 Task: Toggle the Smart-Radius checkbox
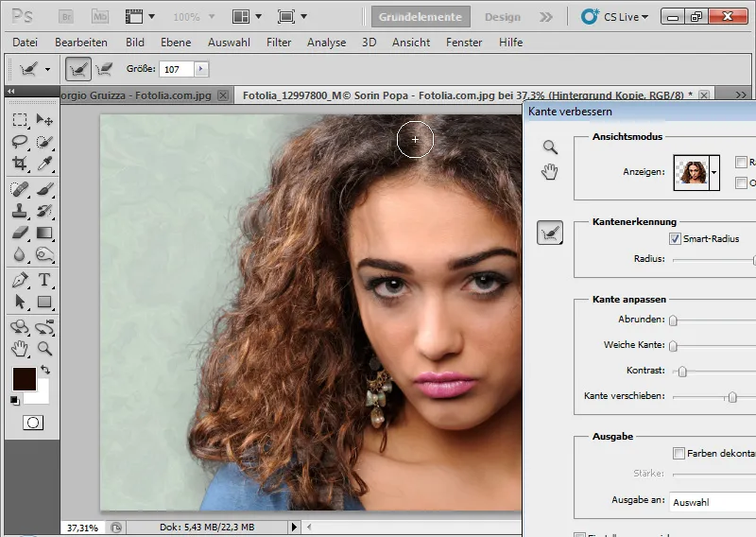pos(675,238)
